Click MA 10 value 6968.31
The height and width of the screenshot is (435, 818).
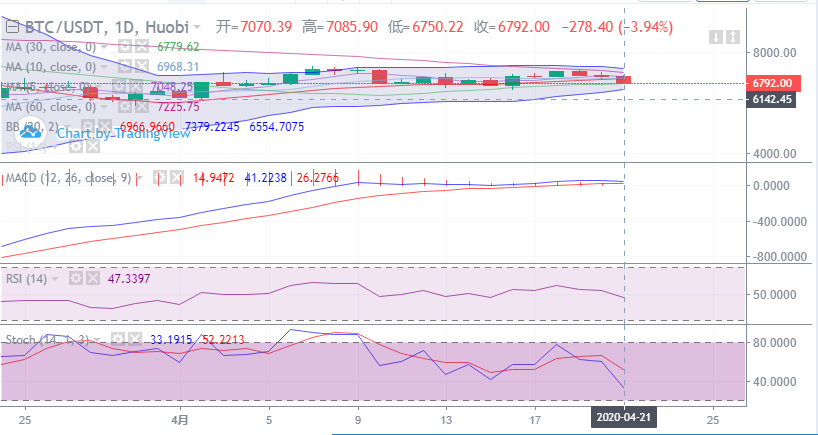[x=178, y=67]
